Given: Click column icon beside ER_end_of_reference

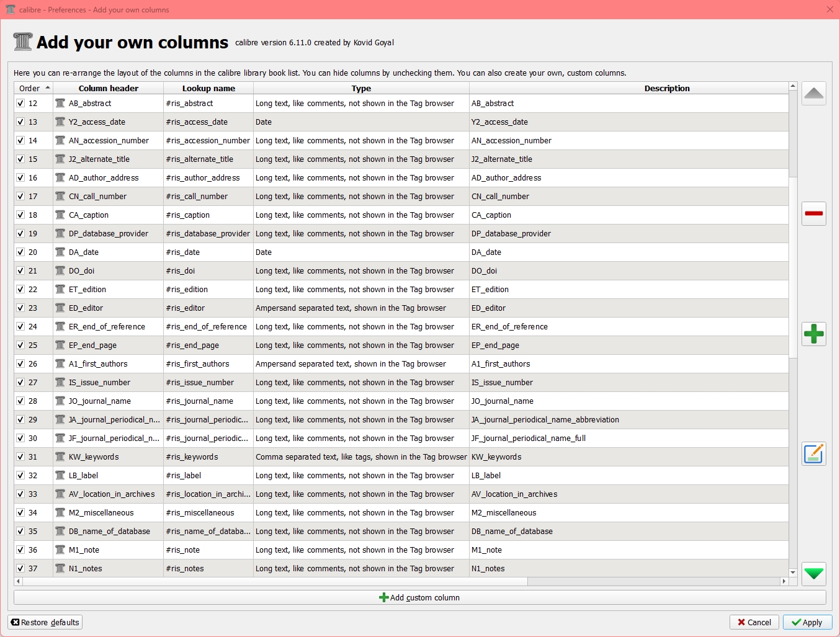Looking at the screenshot, I should click(60, 327).
